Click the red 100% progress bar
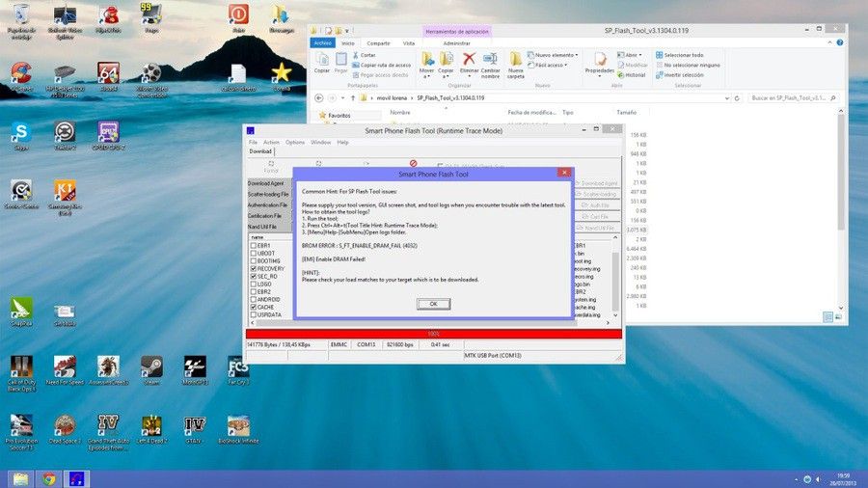The image size is (868, 488). click(433, 334)
